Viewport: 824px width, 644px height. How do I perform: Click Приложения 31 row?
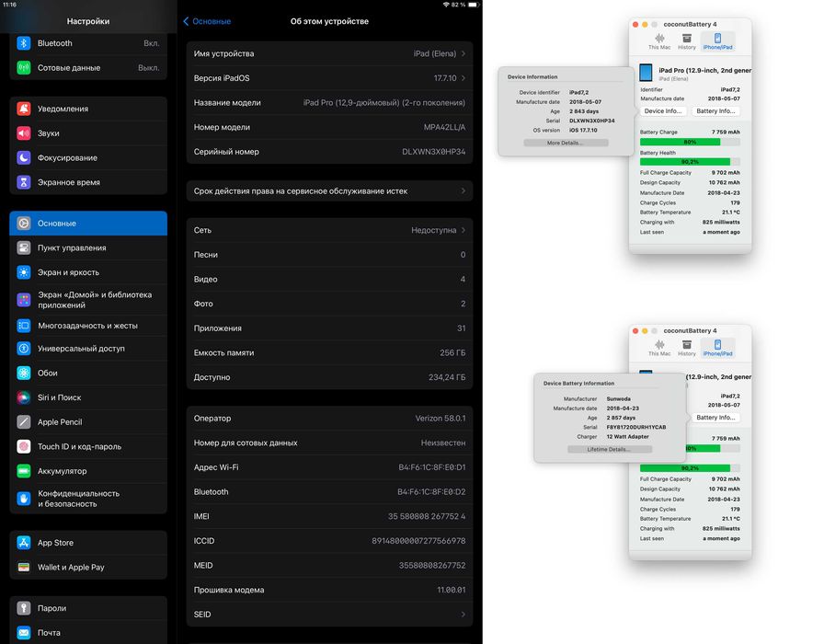click(329, 328)
